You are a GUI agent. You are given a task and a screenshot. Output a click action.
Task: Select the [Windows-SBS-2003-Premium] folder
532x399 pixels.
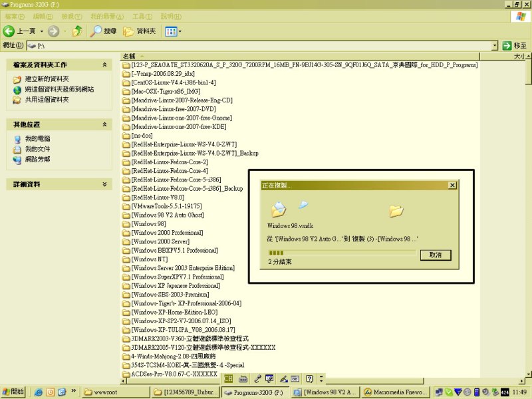(x=166, y=294)
